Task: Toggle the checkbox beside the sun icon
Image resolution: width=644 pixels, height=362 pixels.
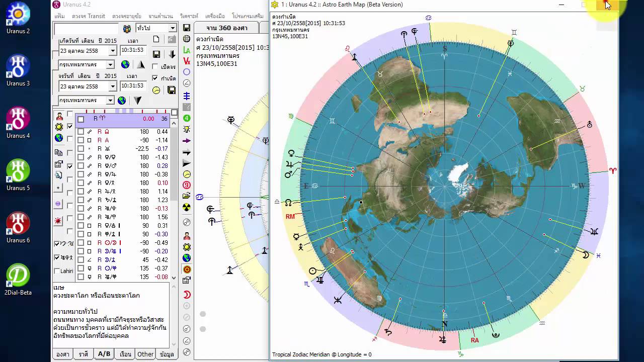Action: point(70,127)
